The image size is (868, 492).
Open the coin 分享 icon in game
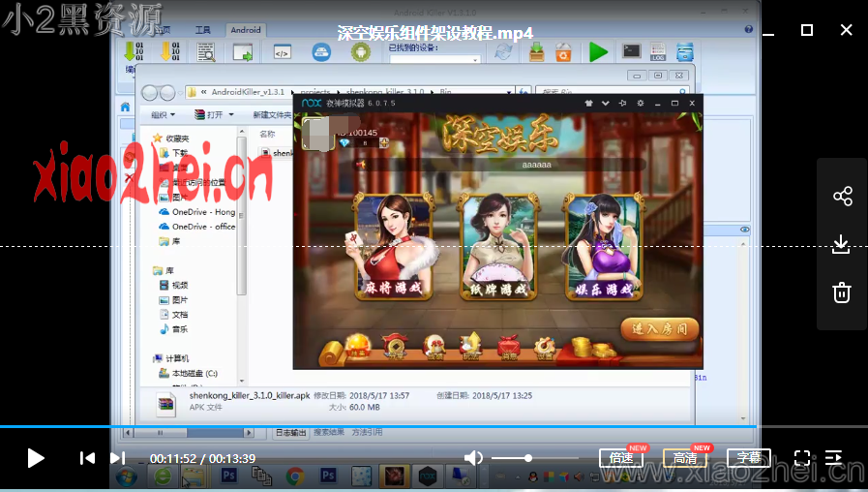click(x=395, y=347)
